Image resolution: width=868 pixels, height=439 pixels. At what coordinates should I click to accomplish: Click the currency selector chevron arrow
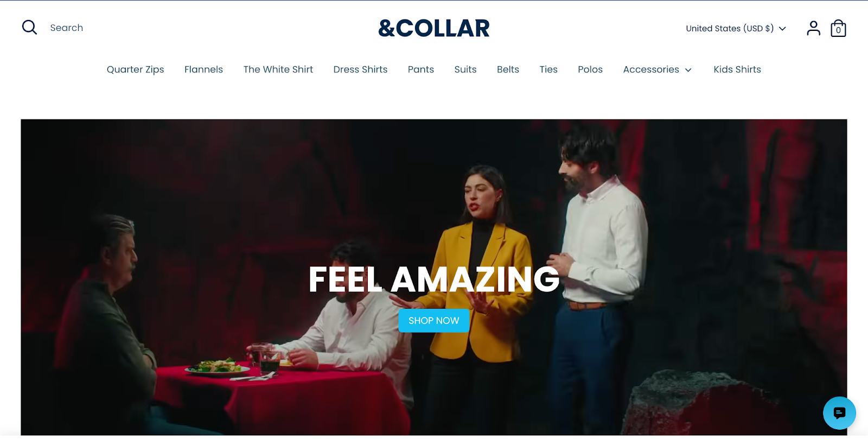click(x=782, y=29)
